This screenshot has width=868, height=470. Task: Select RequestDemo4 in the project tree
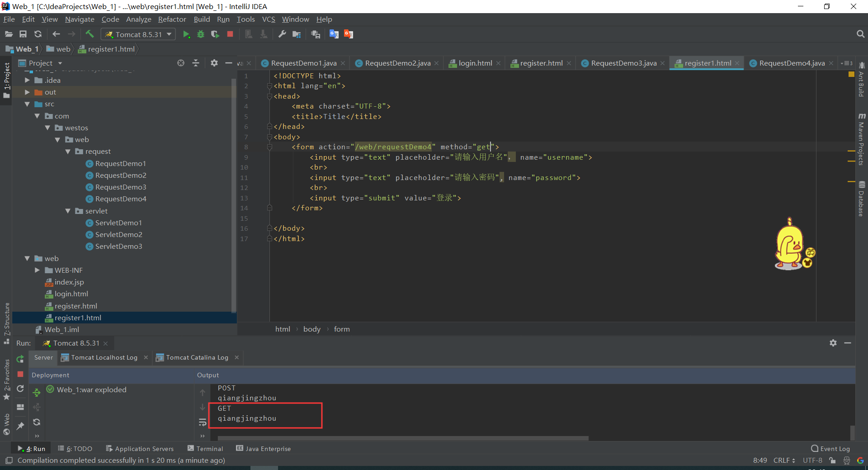click(121, 199)
